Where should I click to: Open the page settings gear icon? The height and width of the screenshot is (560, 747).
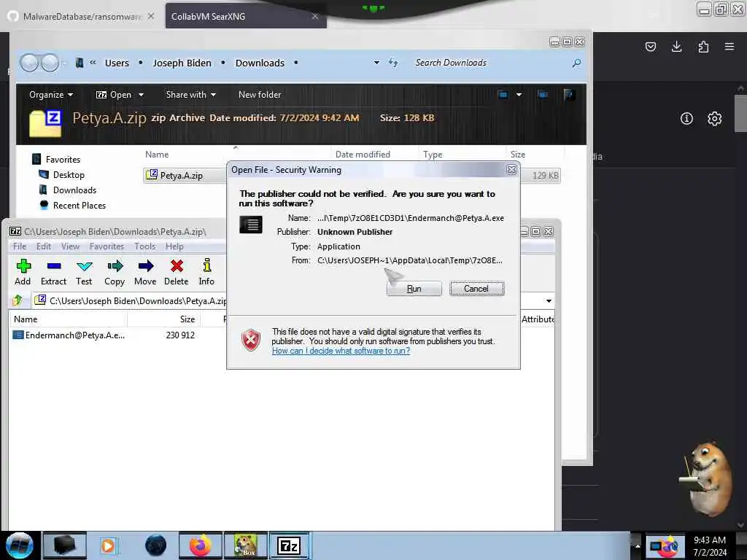pos(714,119)
